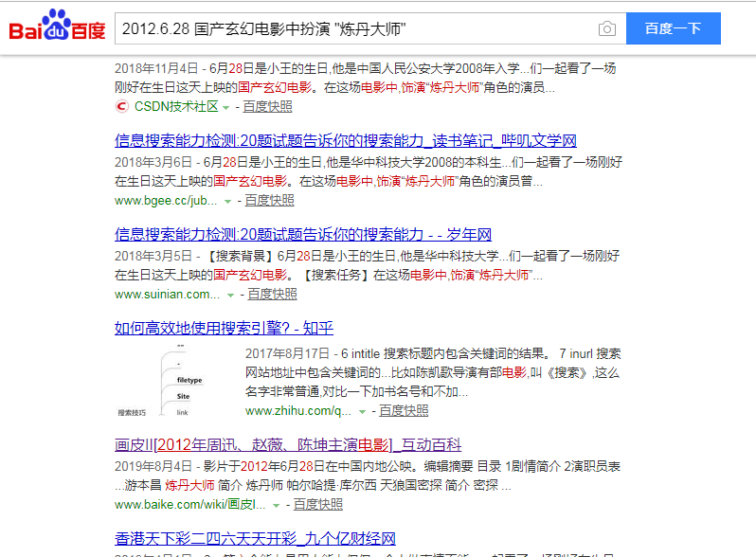Screen dimensions: 756x557
Task: Open the 画皮II 互动百科 result
Action: click(288, 444)
